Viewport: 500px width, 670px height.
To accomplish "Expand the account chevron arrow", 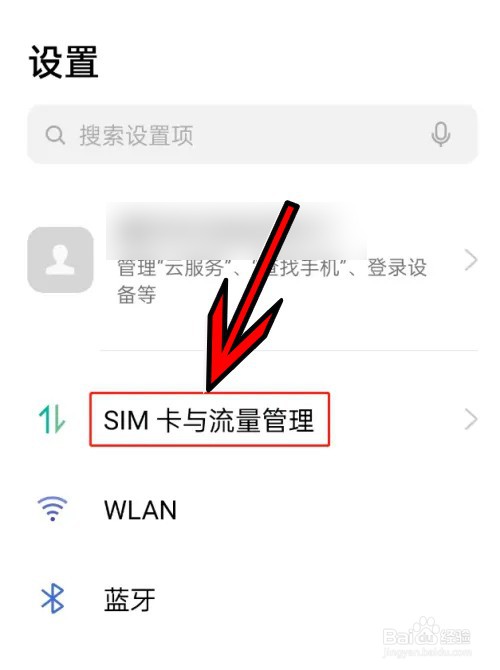I will (x=471, y=260).
